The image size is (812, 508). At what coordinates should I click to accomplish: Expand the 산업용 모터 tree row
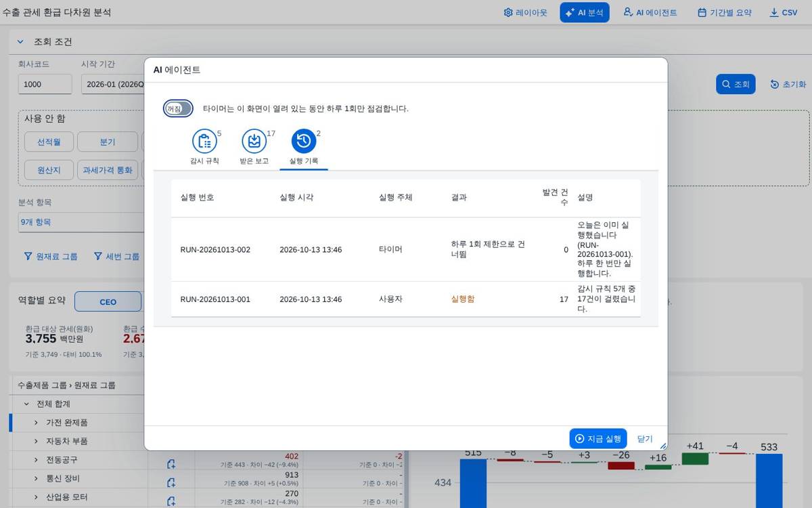pyautogui.click(x=36, y=497)
